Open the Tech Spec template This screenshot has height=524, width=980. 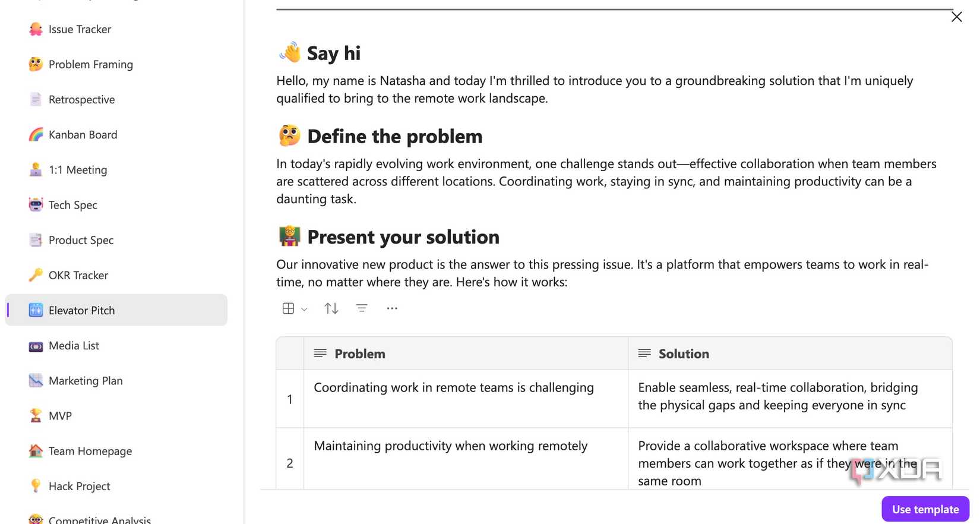click(x=72, y=204)
